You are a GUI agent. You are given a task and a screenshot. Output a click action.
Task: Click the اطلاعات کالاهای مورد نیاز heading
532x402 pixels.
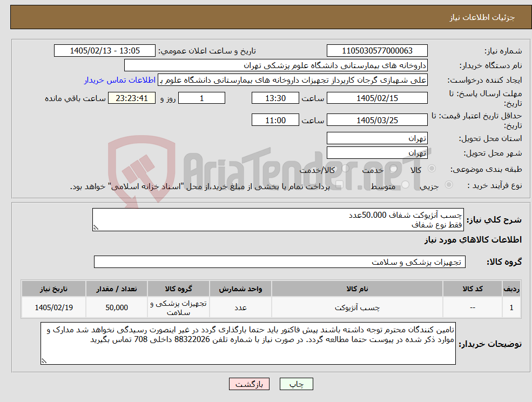(x=473, y=240)
